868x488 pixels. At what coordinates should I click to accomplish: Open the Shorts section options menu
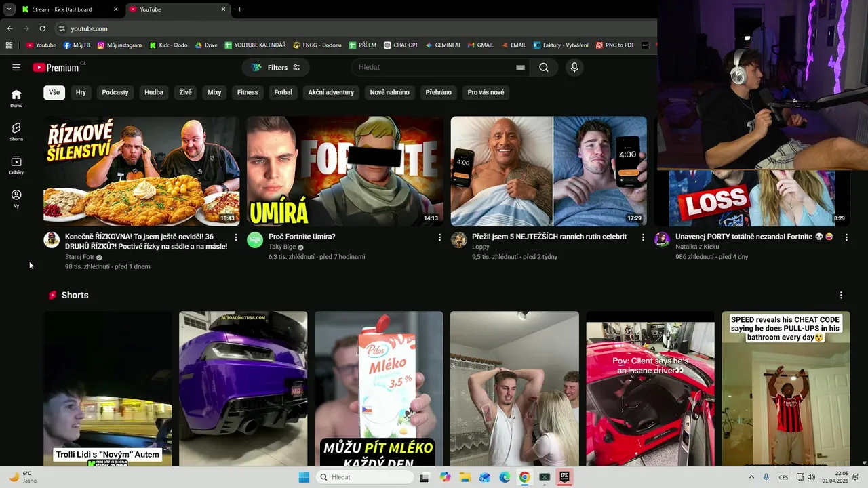(841, 295)
